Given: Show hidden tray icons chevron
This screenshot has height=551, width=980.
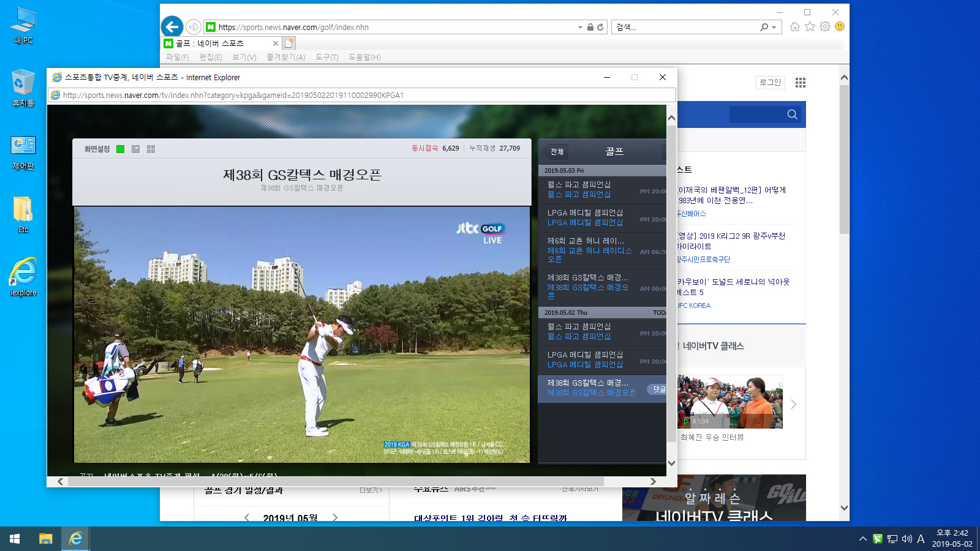Looking at the screenshot, I should pyautogui.click(x=862, y=539).
